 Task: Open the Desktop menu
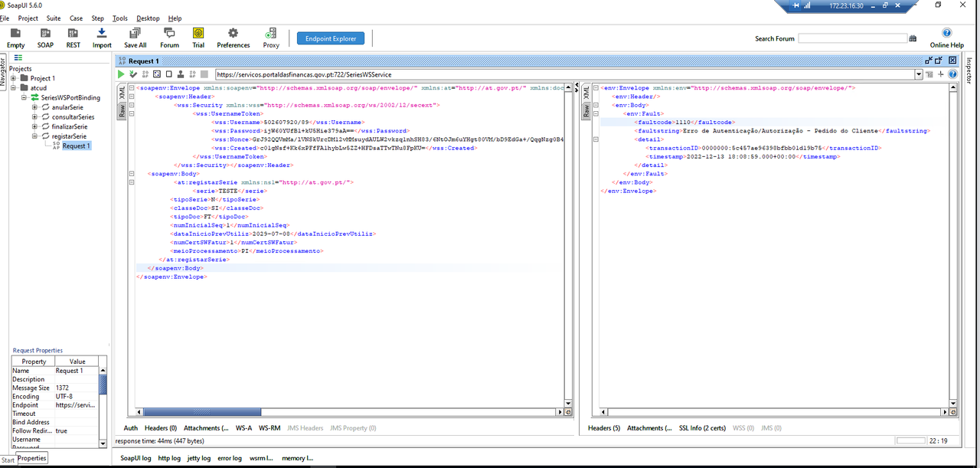click(149, 18)
